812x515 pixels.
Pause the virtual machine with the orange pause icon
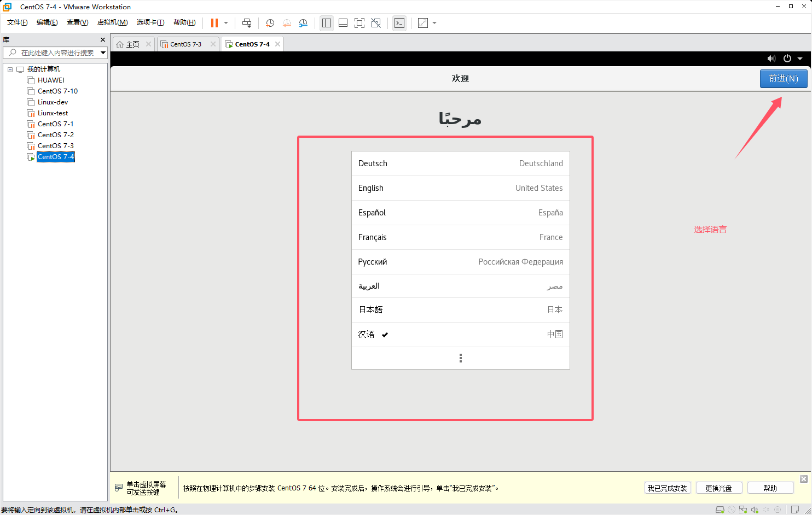pos(214,23)
